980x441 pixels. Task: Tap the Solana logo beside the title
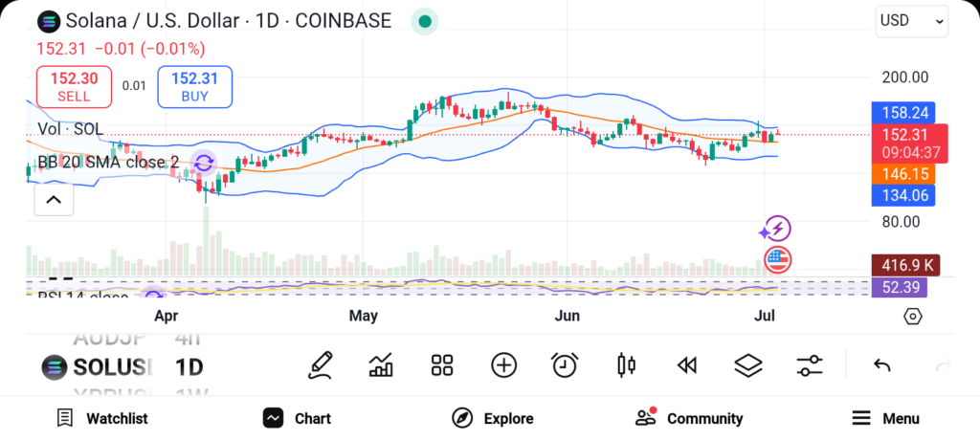pyautogui.click(x=49, y=21)
